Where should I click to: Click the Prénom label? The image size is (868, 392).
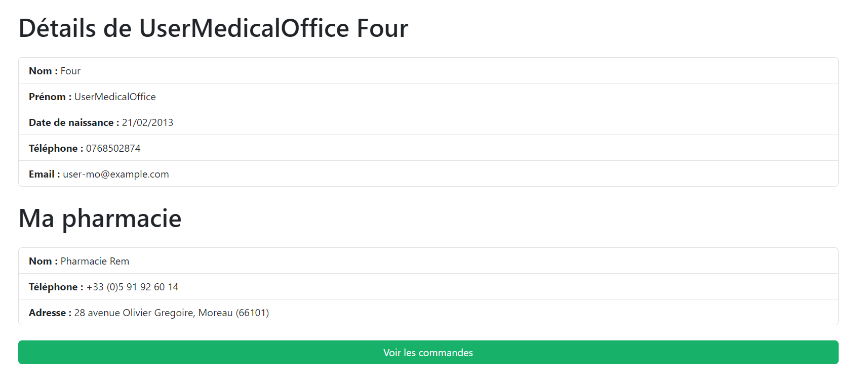pos(47,97)
